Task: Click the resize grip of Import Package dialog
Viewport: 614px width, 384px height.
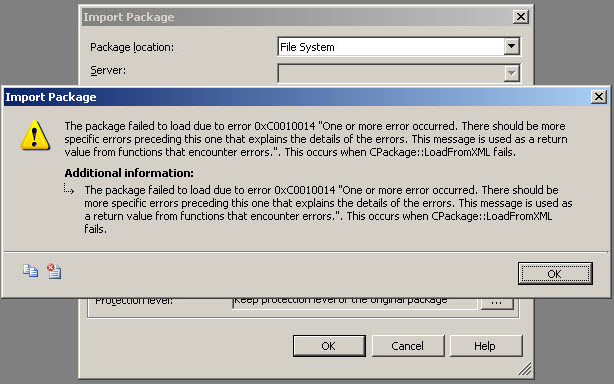Action: coord(525,369)
